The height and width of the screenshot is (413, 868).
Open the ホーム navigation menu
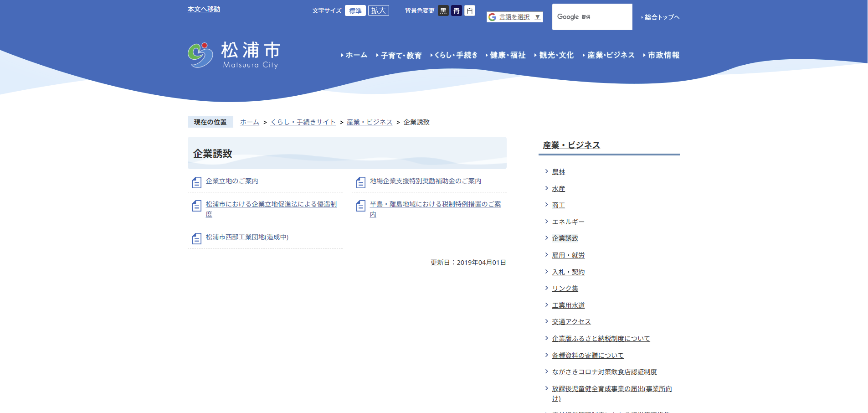[x=354, y=55]
